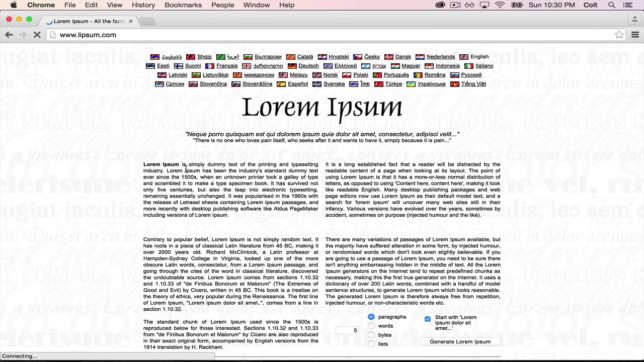
Task: Click the forward navigation arrow
Action: pos(22,35)
